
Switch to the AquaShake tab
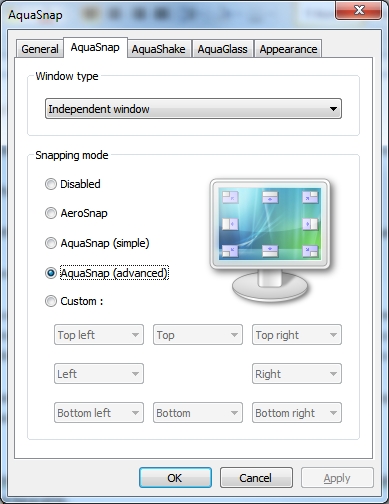(x=159, y=49)
